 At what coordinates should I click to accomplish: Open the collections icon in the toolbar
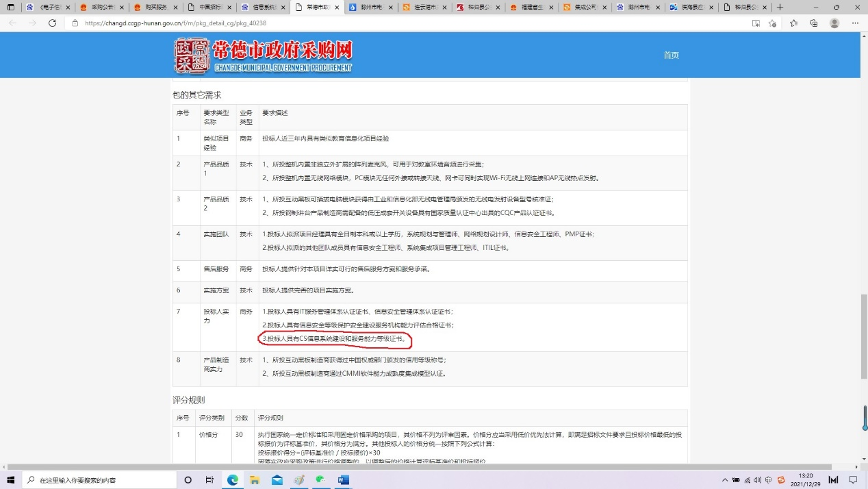tap(813, 23)
